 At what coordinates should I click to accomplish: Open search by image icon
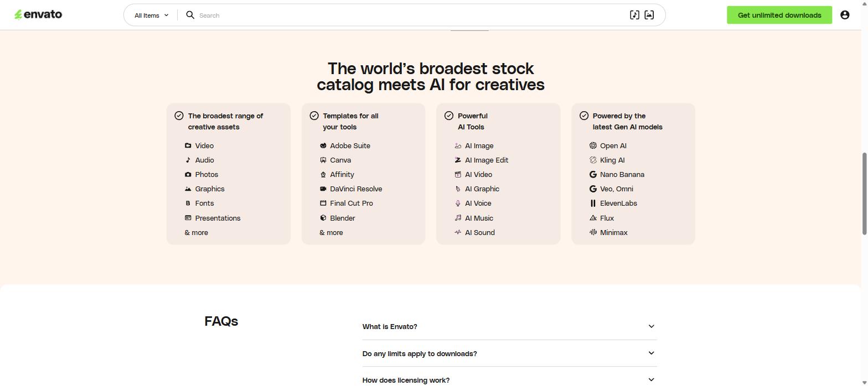tap(649, 15)
